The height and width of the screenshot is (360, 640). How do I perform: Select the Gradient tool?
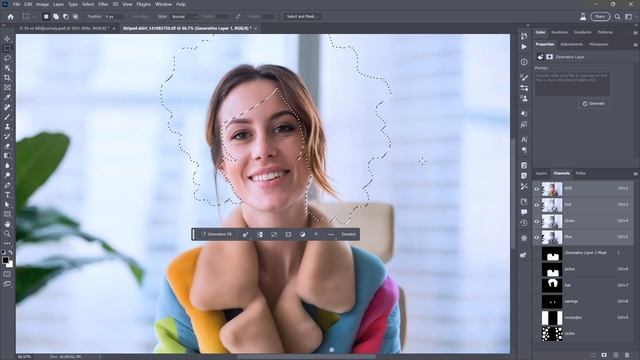point(7,156)
